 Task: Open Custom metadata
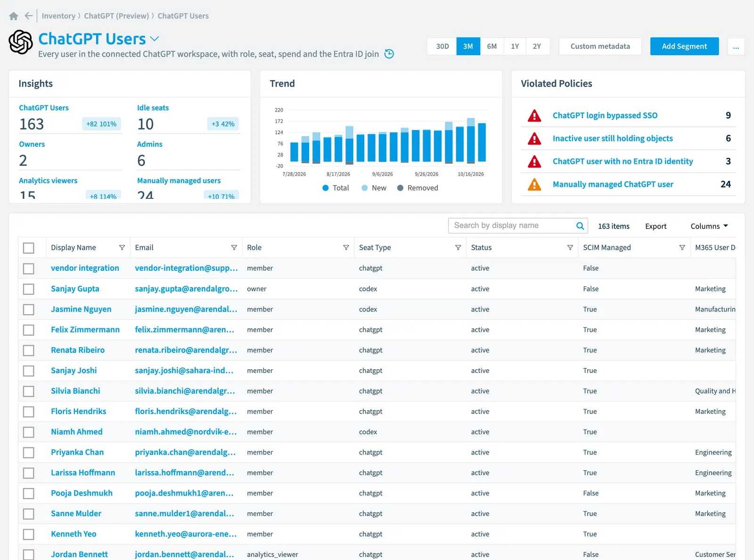click(x=600, y=46)
